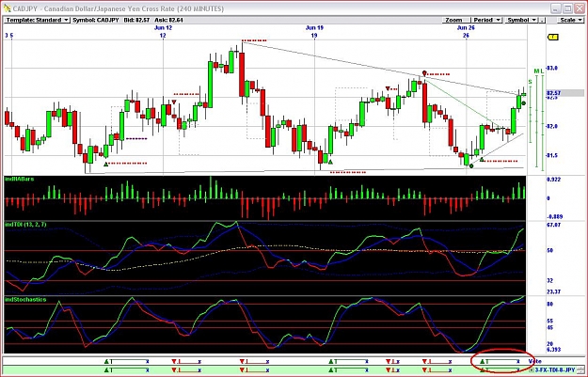This screenshot has width=588, height=377.
Task: Open the Scale dropdown menu
Action: coord(571,20)
